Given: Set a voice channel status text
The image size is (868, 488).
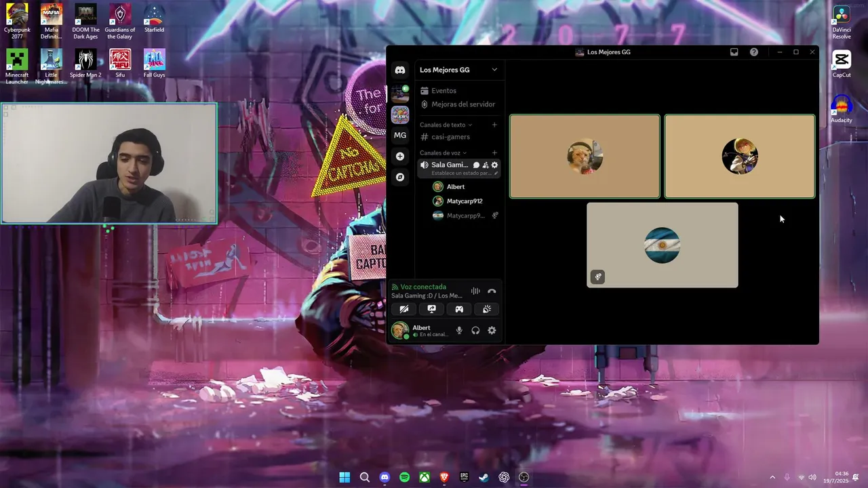Looking at the screenshot, I should 465,174.
